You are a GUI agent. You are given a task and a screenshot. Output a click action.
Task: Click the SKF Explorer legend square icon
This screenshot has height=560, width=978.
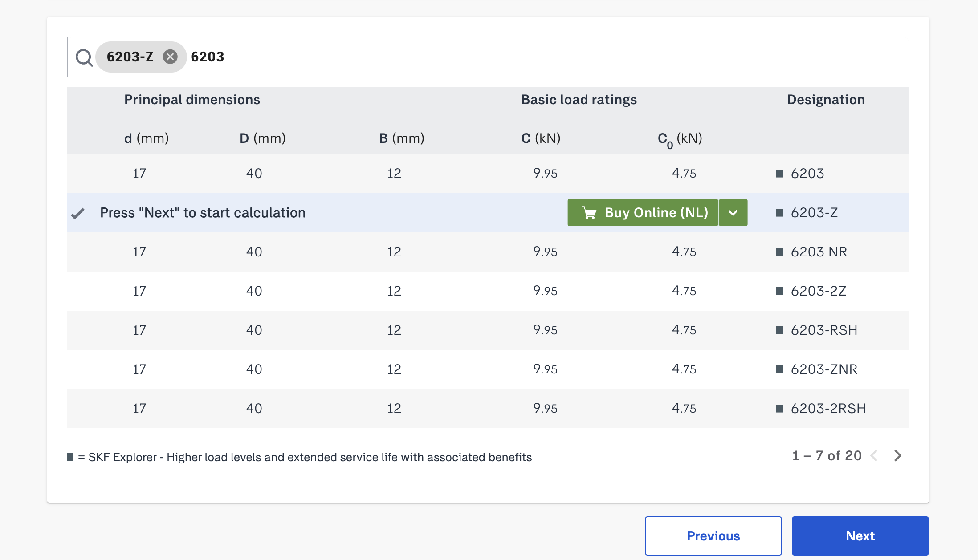70,457
